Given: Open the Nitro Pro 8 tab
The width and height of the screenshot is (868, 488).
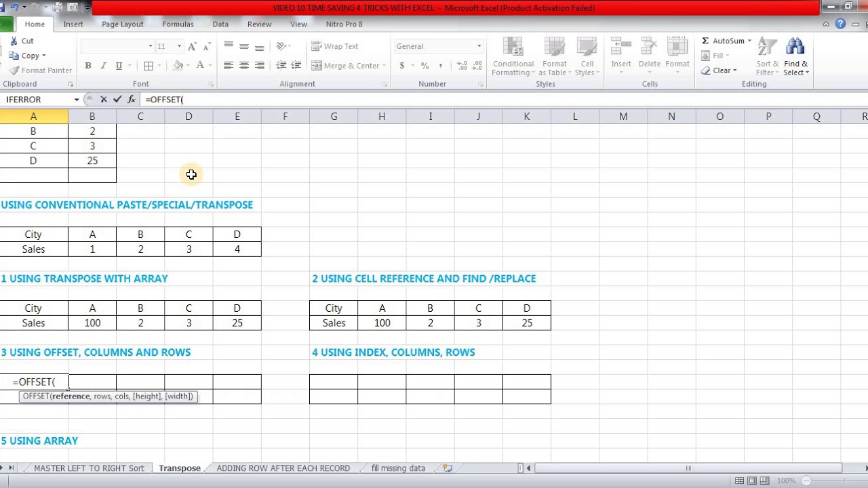Looking at the screenshot, I should coord(344,24).
